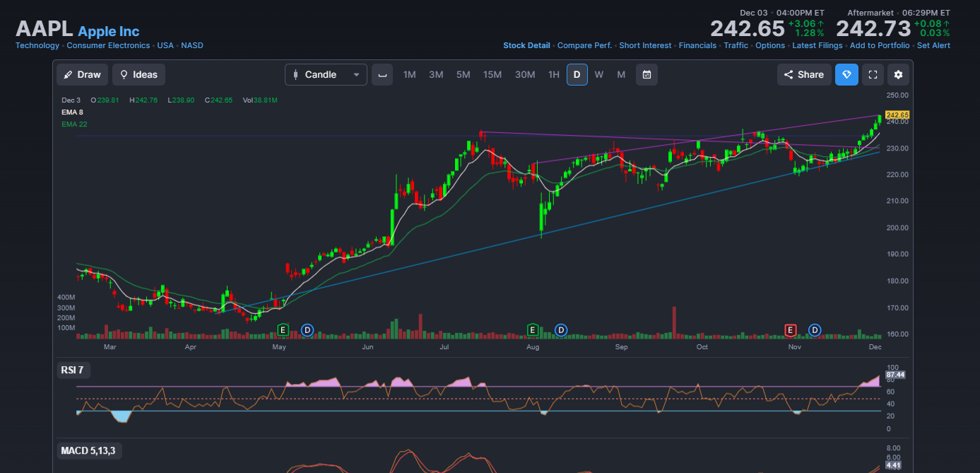Open the Ideas lightbulb button
Screen dimensions: 980x473
pos(138,74)
